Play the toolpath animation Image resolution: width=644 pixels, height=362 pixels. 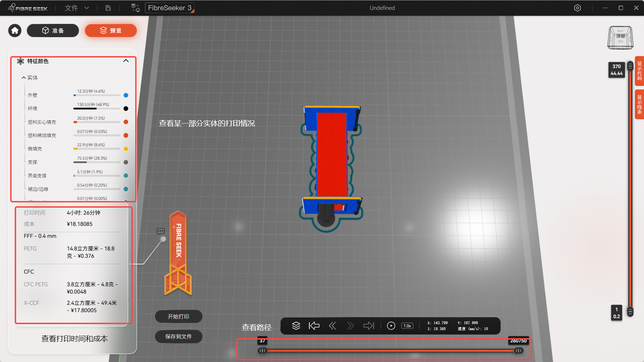click(391, 326)
